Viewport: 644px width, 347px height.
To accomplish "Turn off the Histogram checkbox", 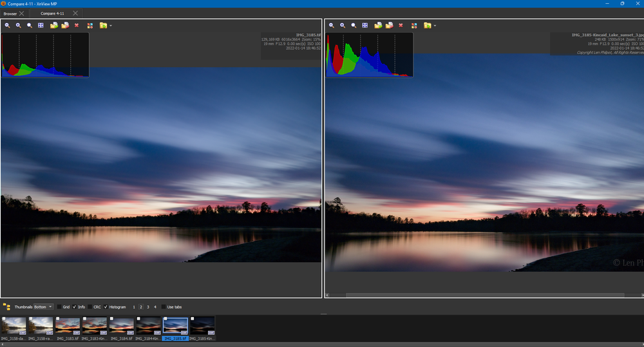I will click(x=106, y=307).
